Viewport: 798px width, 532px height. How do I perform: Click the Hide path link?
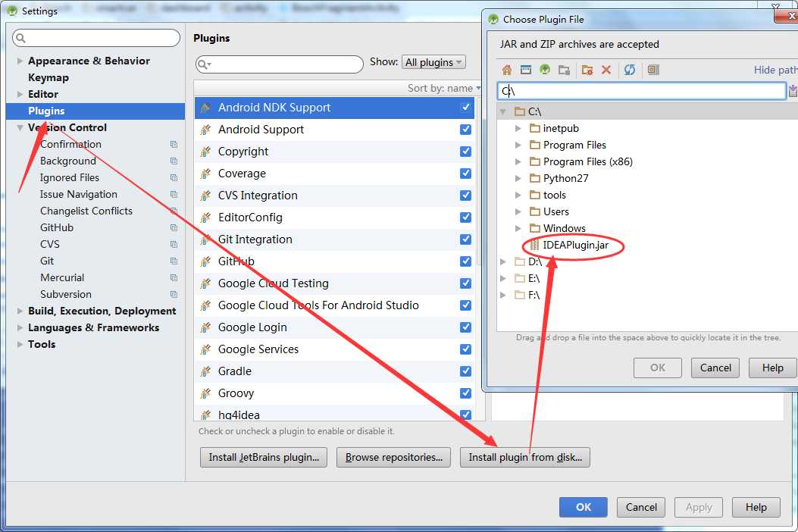[x=775, y=70]
